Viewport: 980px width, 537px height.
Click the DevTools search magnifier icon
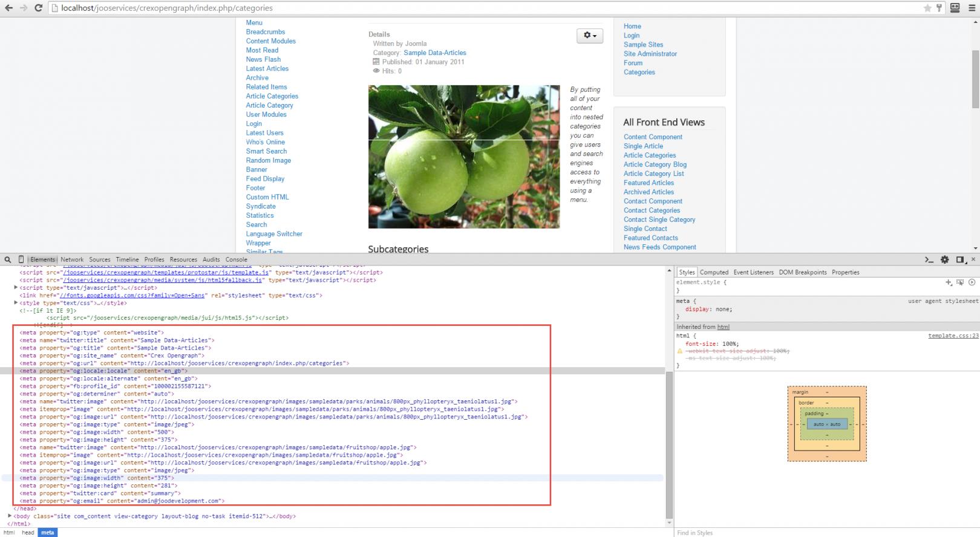click(x=8, y=259)
